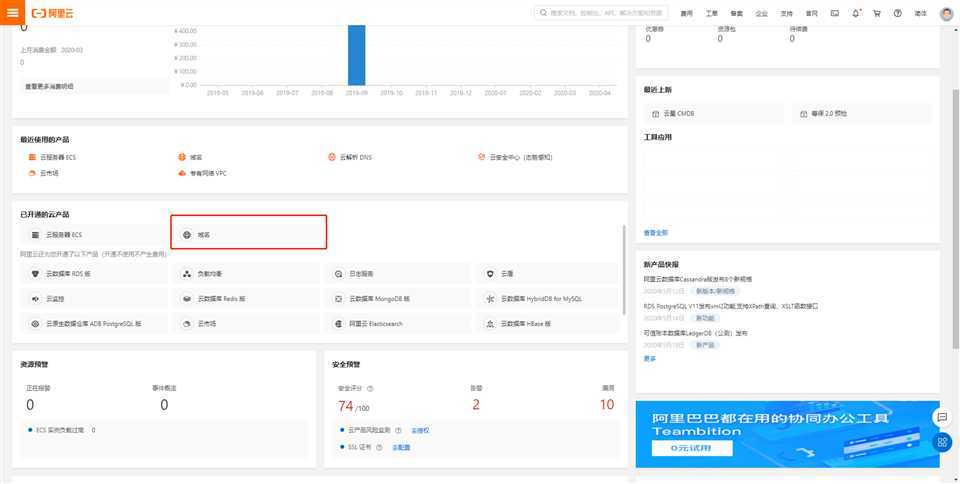Click info icon beside 安全评分
Viewport: 960px width, 484px height.
pos(370,389)
